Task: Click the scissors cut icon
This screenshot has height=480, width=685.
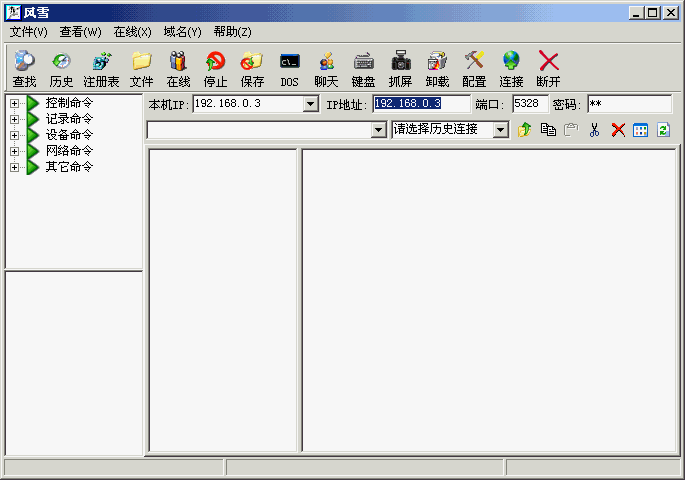Action: (x=594, y=130)
